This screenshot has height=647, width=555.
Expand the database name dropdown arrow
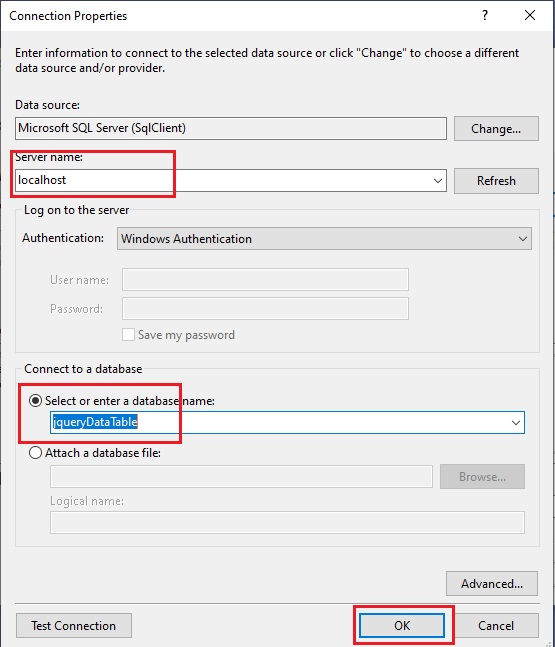515,423
